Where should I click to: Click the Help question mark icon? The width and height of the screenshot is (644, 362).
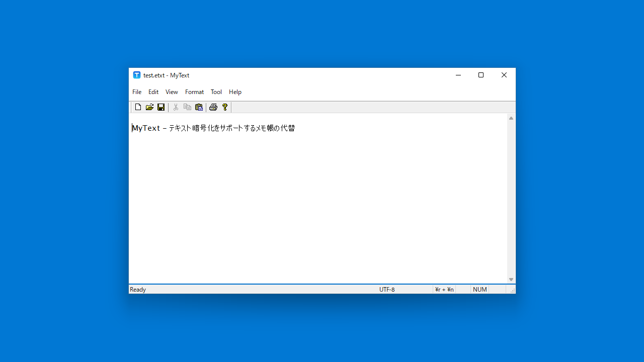[x=225, y=107]
